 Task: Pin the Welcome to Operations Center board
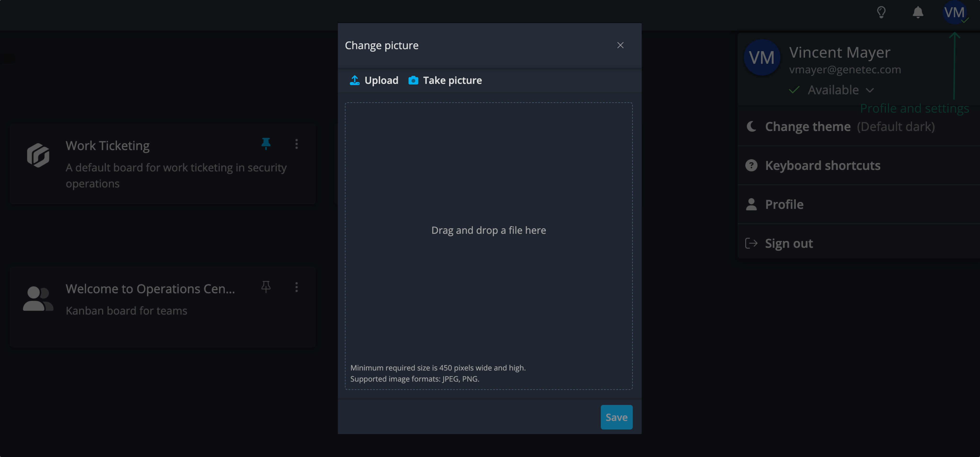point(266,287)
